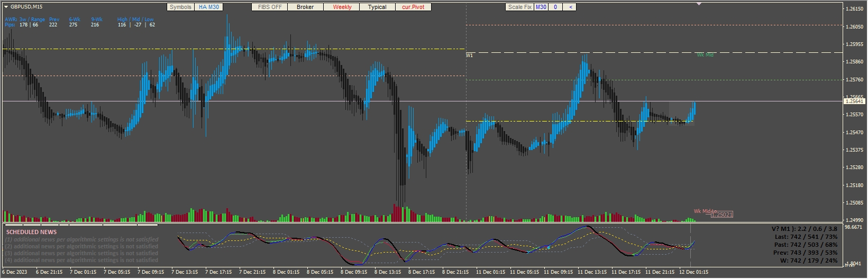Click the 9-Wk pips label

pyautogui.click(x=97, y=20)
